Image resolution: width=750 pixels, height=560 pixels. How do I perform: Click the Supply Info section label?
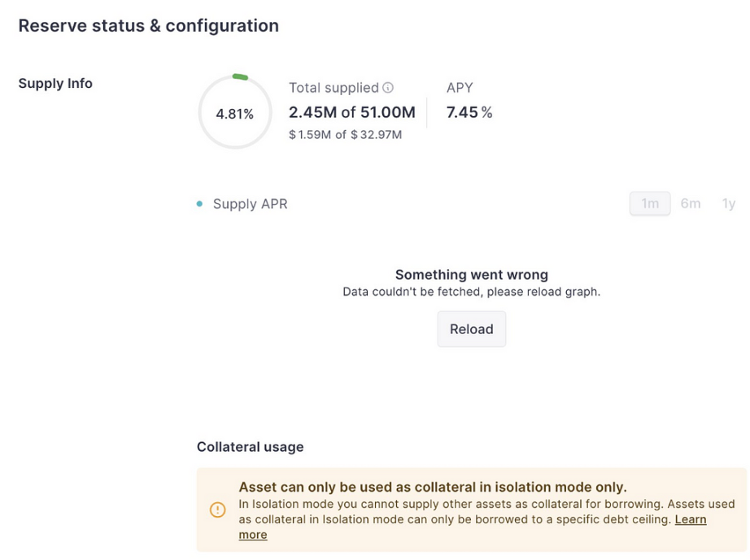pyautogui.click(x=55, y=84)
